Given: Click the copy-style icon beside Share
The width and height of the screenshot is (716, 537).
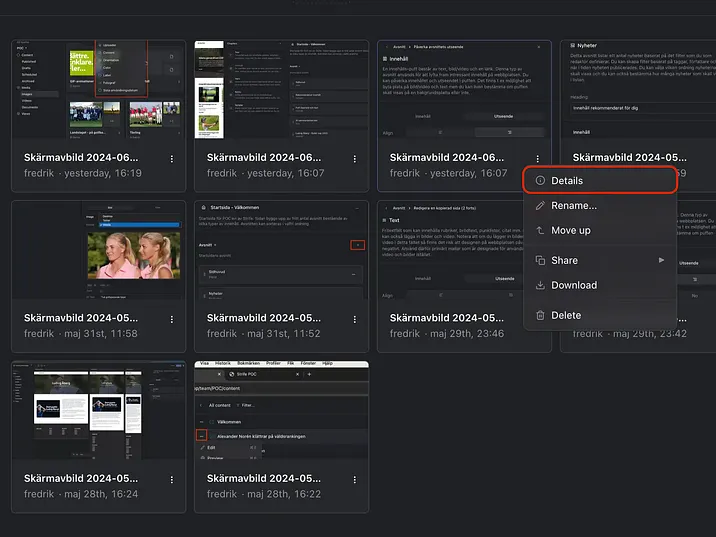Looking at the screenshot, I should tap(540, 261).
